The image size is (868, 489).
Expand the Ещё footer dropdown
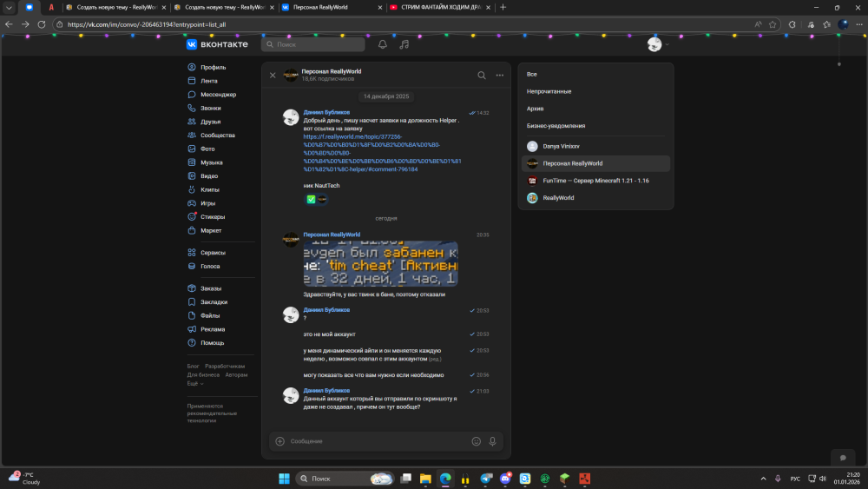[x=194, y=383]
